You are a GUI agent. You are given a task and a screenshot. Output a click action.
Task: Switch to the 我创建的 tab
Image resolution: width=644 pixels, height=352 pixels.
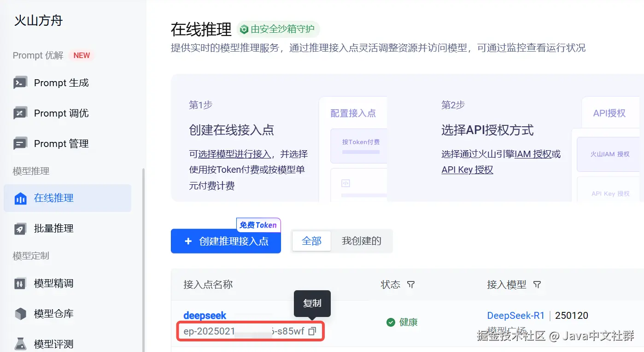pyautogui.click(x=362, y=241)
